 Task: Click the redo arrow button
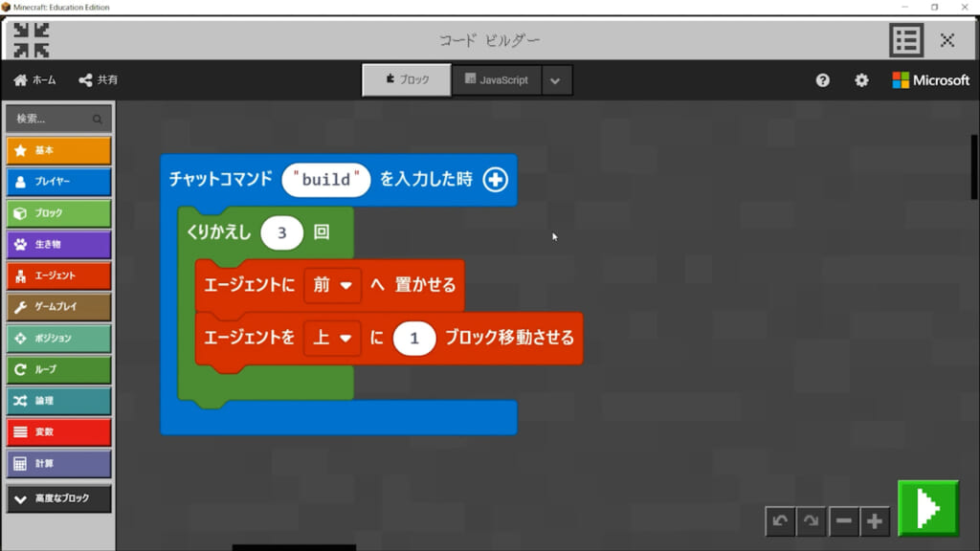pyautogui.click(x=812, y=521)
